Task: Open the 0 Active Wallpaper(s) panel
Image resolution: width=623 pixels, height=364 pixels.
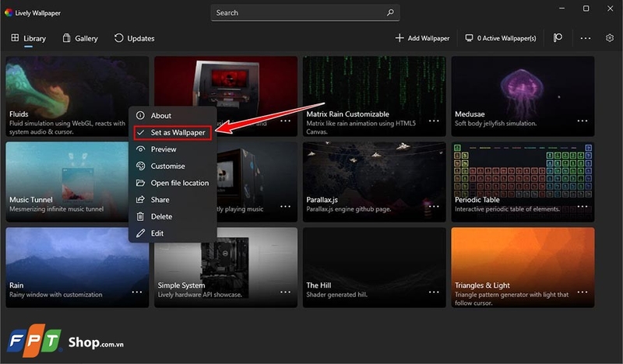Action: point(501,38)
